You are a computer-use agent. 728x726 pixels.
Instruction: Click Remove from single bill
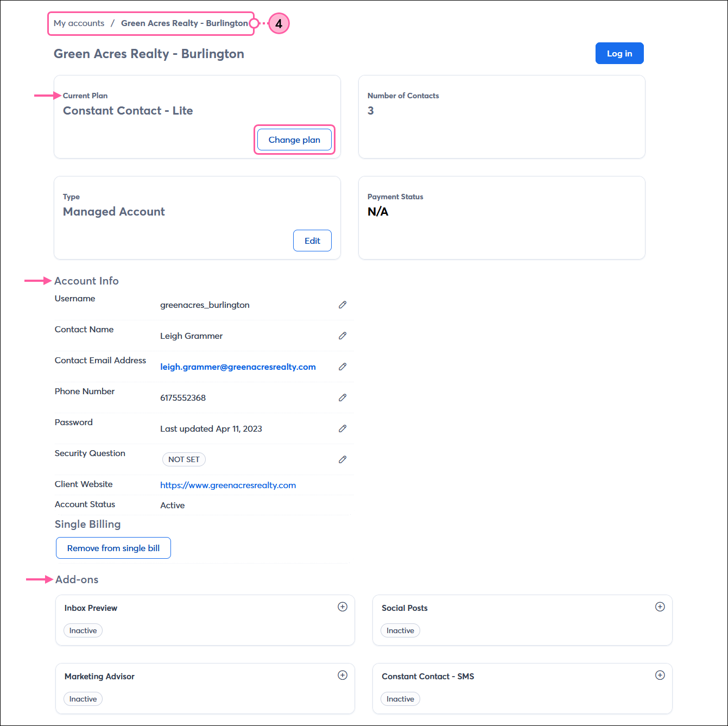pos(113,548)
